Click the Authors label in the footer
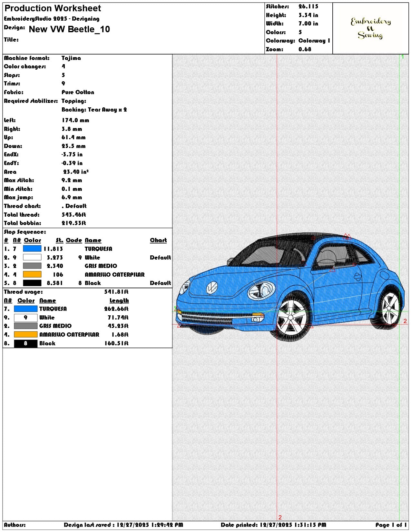411x532 pixels. [15, 525]
